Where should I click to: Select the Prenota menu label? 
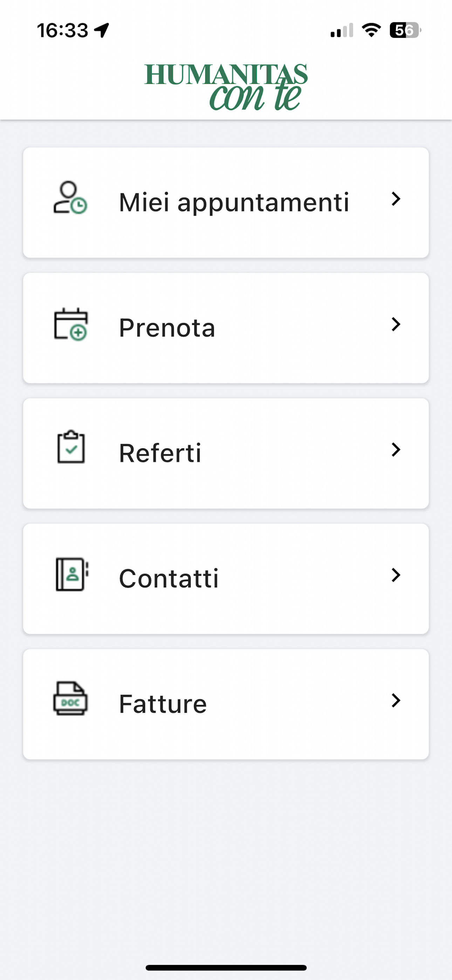[x=167, y=328]
